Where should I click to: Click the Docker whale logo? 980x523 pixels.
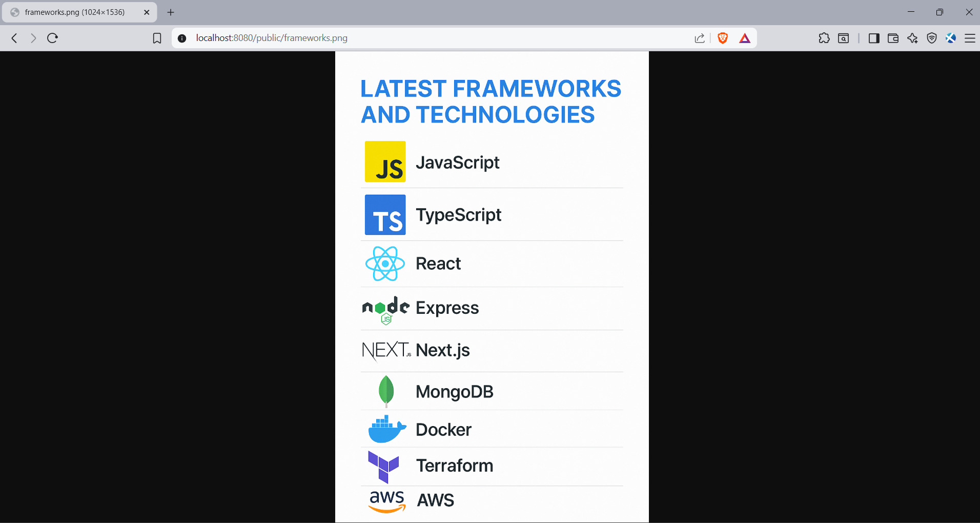[387, 429]
